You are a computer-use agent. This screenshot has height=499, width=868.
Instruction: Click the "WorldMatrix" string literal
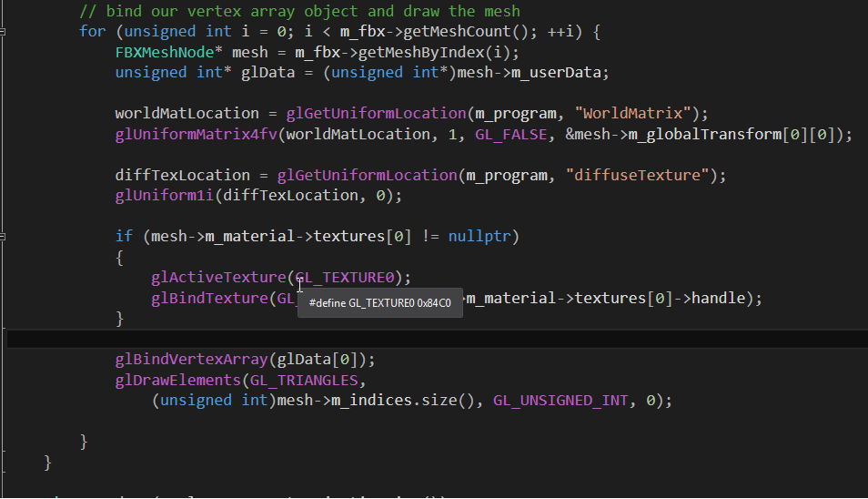point(633,114)
